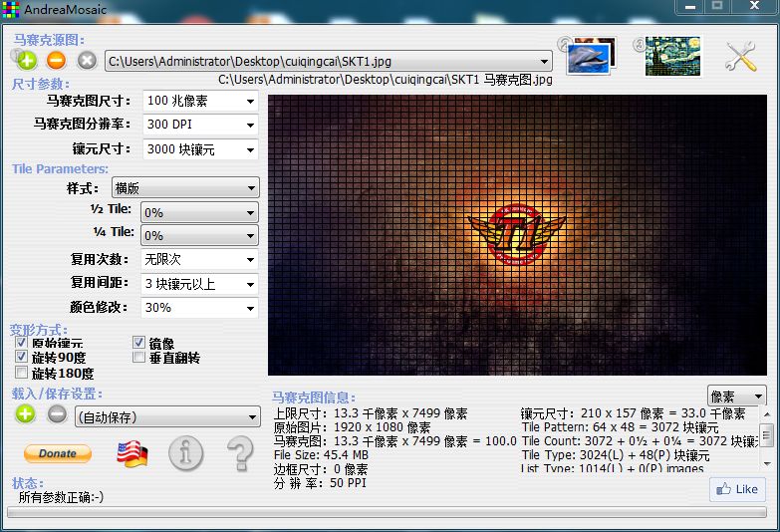Enable 旋转180度 checkbox

(x=21, y=373)
